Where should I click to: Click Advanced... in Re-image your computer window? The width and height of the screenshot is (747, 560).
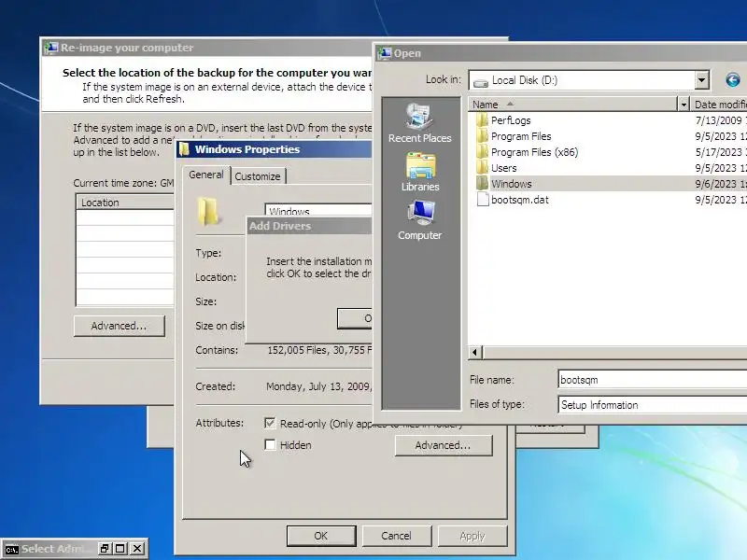(120, 326)
